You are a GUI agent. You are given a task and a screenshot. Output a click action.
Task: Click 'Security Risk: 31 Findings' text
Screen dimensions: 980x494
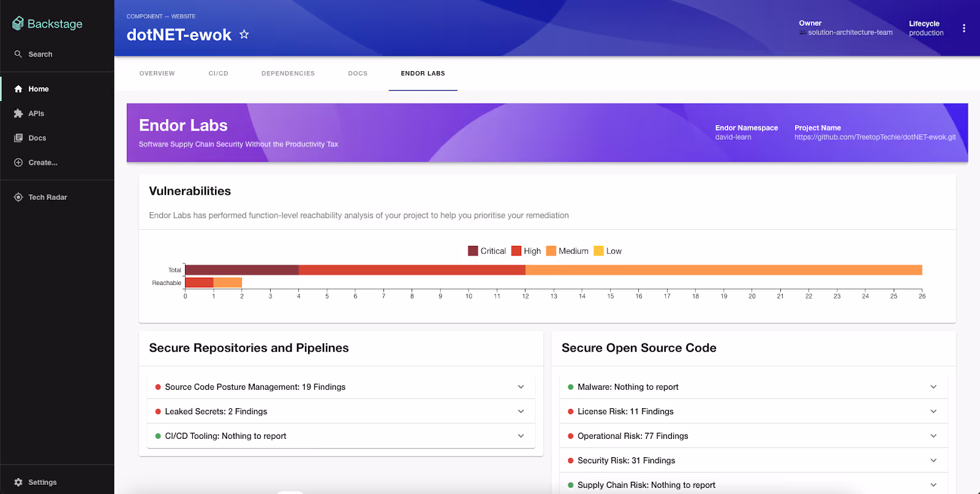click(626, 460)
